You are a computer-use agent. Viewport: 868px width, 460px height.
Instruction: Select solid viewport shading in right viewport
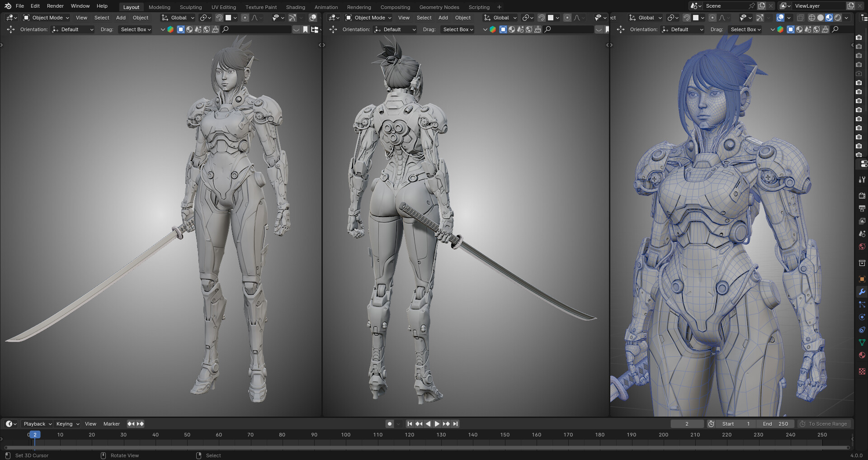point(821,18)
